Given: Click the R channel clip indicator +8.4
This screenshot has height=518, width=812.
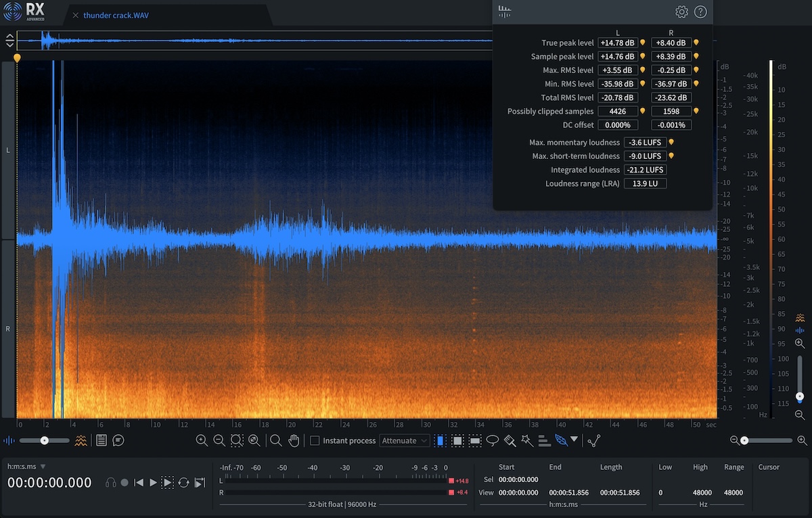Looking at the screenshot, I should click(458, 492).
